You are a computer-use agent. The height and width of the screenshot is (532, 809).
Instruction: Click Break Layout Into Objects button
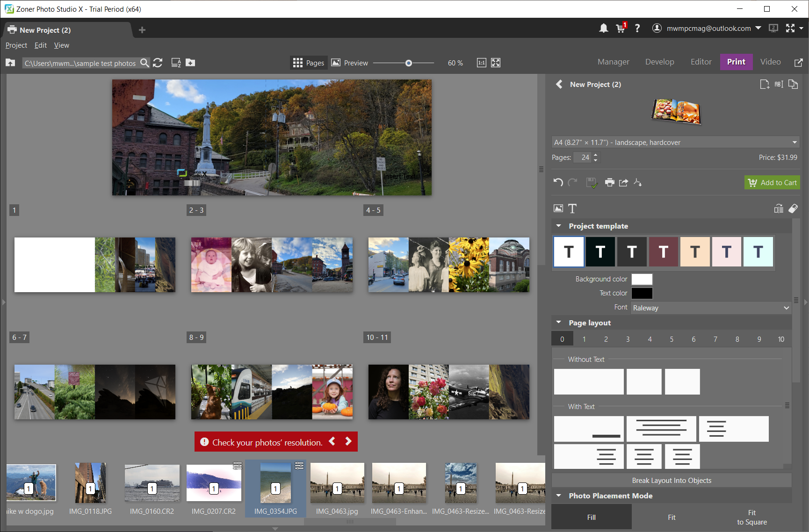[x=672, y=480]
